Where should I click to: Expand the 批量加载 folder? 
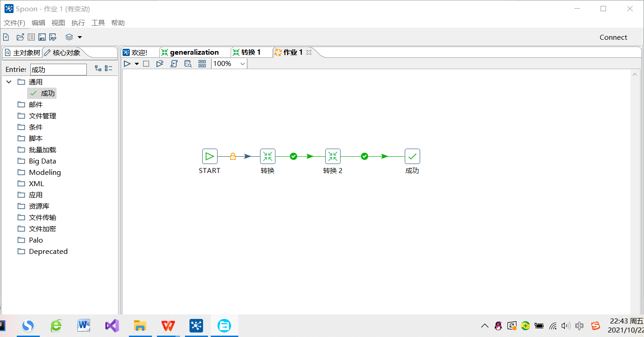point(37,150)
